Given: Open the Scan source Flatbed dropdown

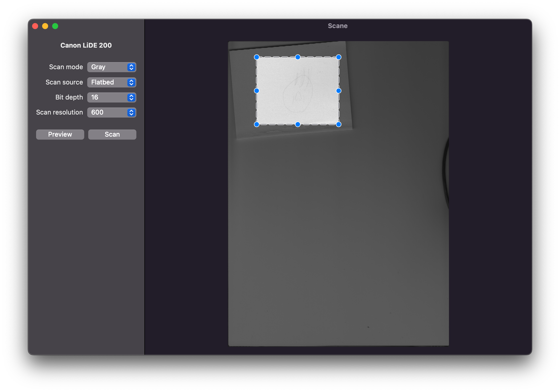Looking at the screenshot, I should (112, 82).
